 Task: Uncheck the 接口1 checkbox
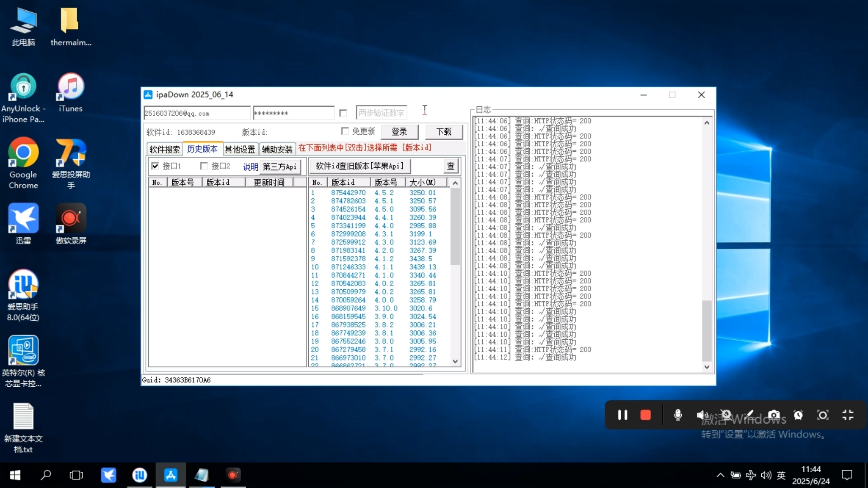point(155,166)
